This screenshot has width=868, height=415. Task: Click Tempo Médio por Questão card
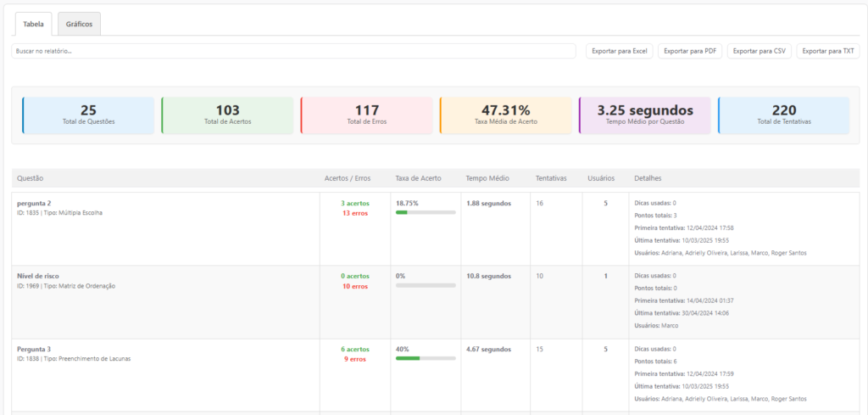(644, 115)
